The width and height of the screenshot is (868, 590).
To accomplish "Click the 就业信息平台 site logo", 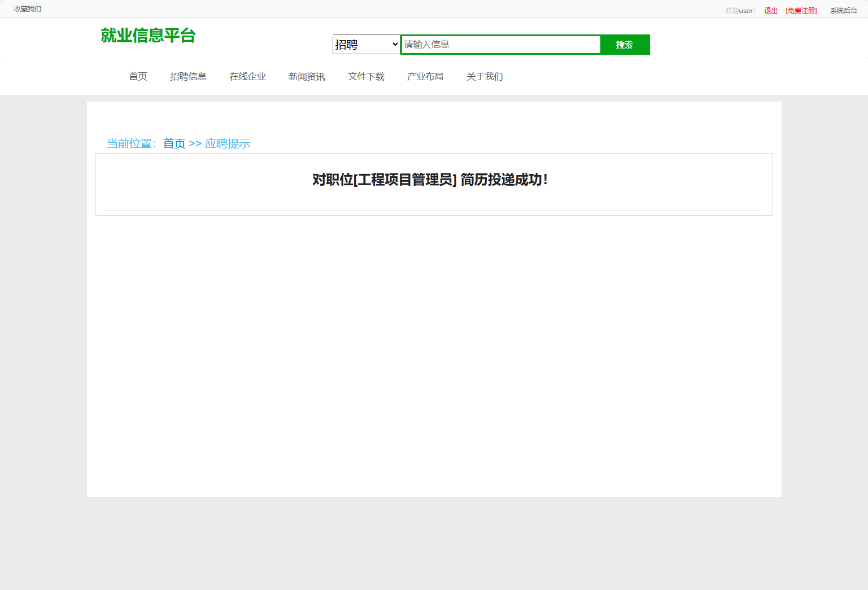I will (149, 36).
